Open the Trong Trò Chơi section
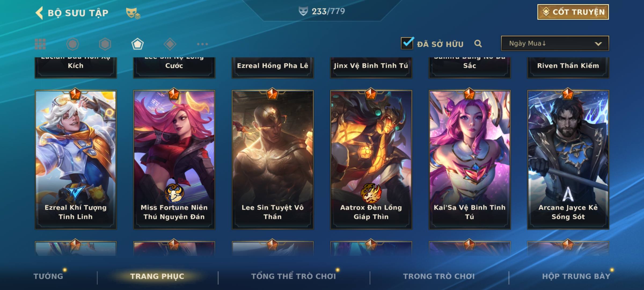The image size is (644, 290). click(x=439, y=276)
